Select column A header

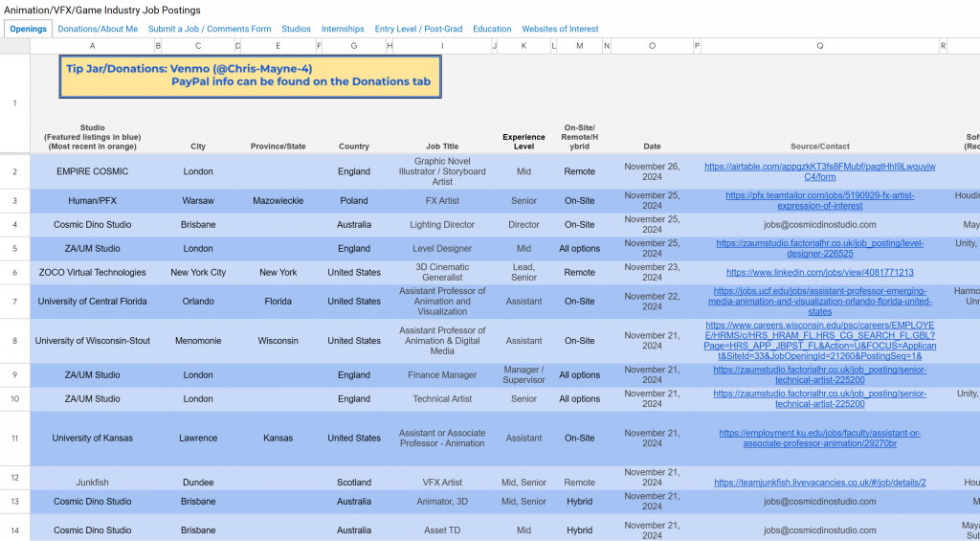click(x=93, y=46)
